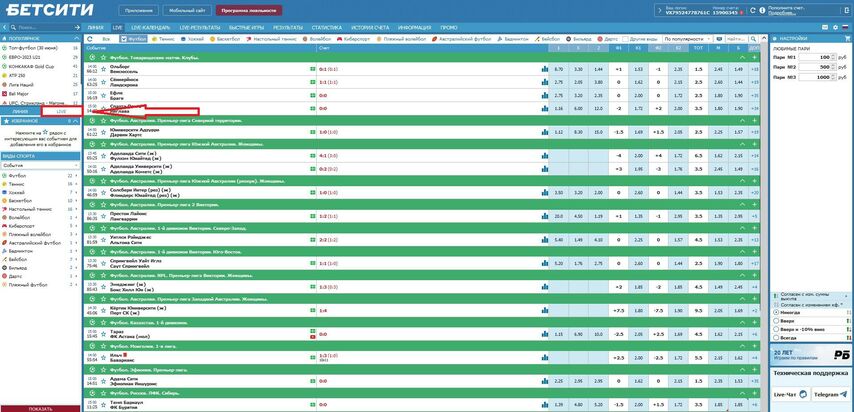
Task: Star the Престон Лайонс match
Action: 103,216
